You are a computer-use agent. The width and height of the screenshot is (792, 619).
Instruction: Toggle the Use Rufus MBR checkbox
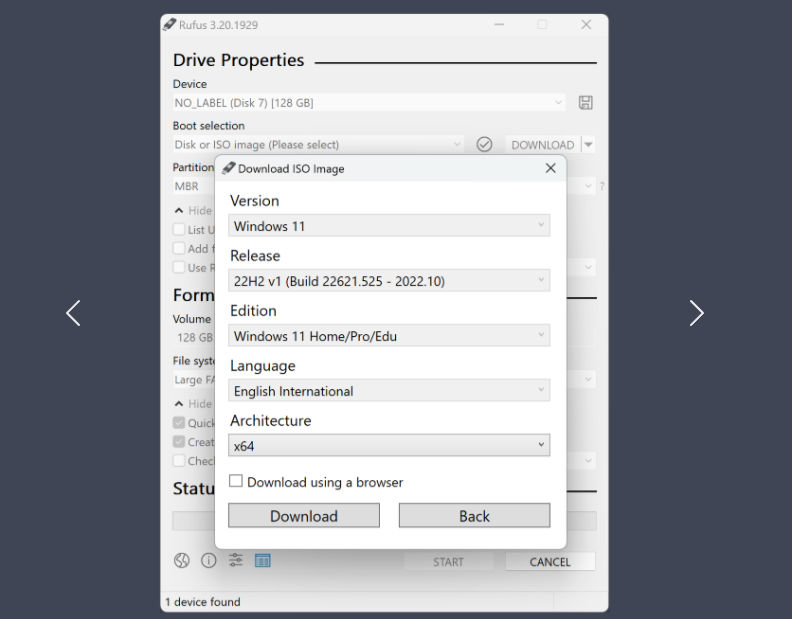point(179,267)
